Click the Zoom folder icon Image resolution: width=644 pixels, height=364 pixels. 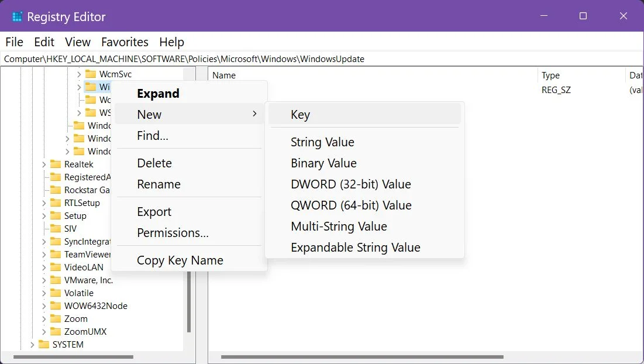click(56, 319)
